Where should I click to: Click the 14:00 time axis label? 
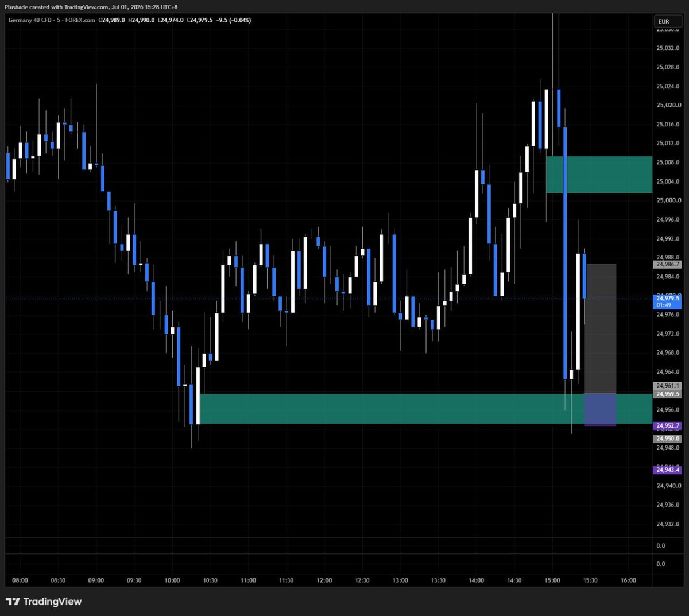tap(476, 580)
